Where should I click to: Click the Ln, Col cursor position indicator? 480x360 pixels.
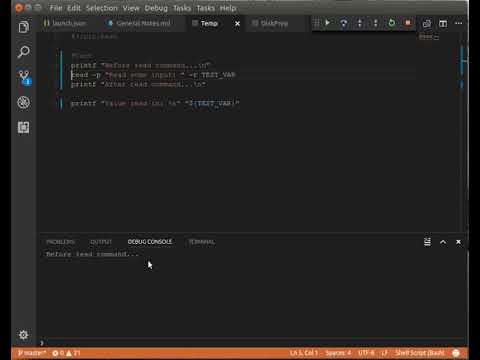(x=304, y=353)
